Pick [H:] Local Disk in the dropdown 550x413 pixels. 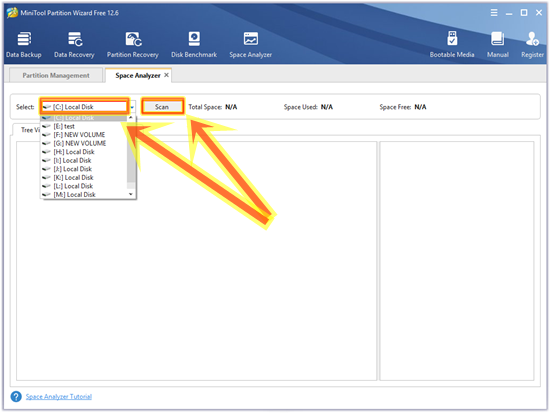(x=84, y=152)
